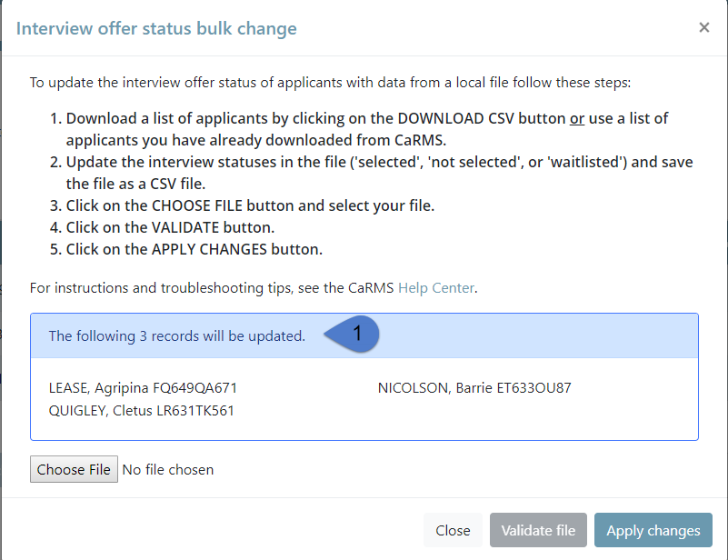This screenshot has height=560, width=728.
Task: Click the underlined 'or' in step one
Action: (x=576, y=118)
